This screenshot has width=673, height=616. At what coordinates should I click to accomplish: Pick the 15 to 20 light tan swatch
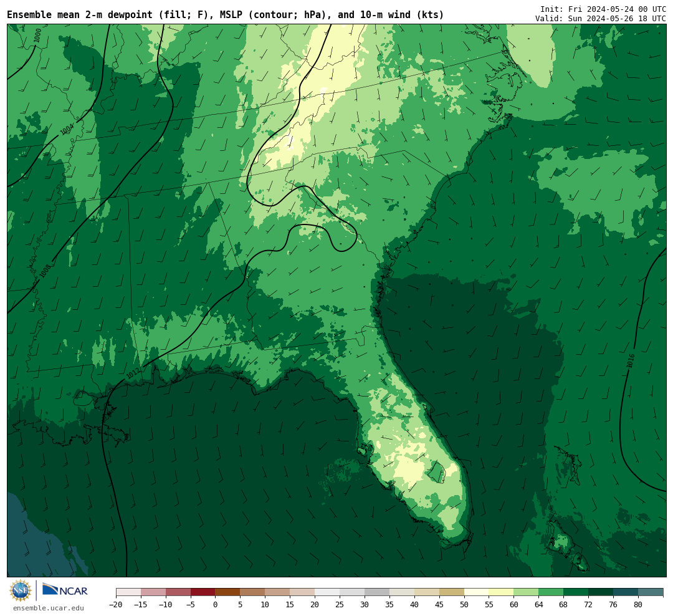coord(303,592)
